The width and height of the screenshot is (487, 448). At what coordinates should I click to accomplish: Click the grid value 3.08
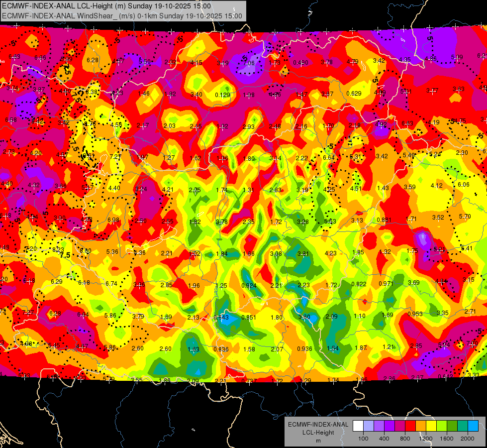click(x=276, y=254)
